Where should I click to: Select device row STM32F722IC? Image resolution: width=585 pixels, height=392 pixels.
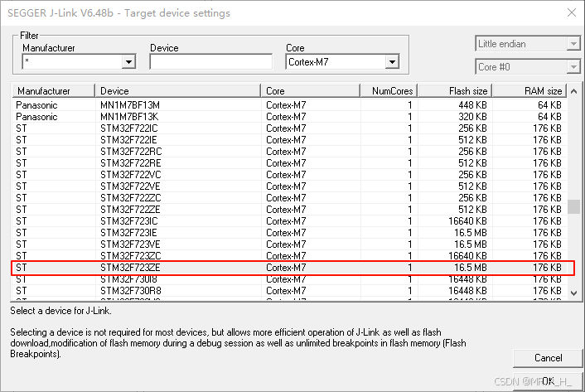[x=289, y=128]
